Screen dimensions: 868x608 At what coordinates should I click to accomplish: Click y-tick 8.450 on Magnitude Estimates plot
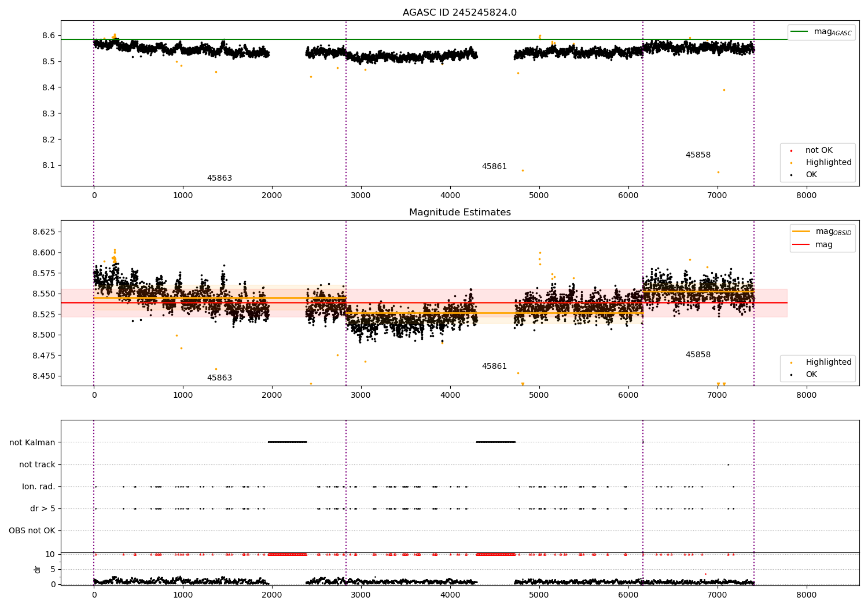(x=45, y=376)
